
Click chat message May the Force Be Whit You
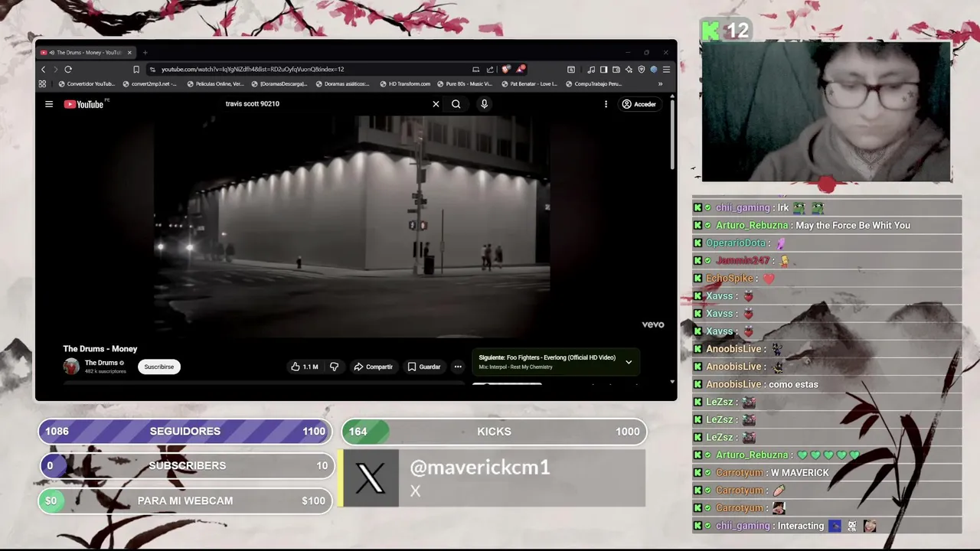coord(853,225)
